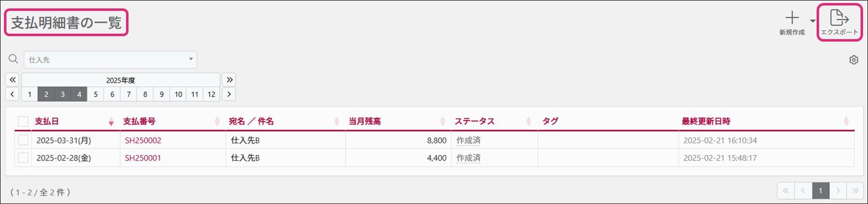868x204 pixels.
Task: Click the search magnifier icon
Action: click(x=13, y=59)
